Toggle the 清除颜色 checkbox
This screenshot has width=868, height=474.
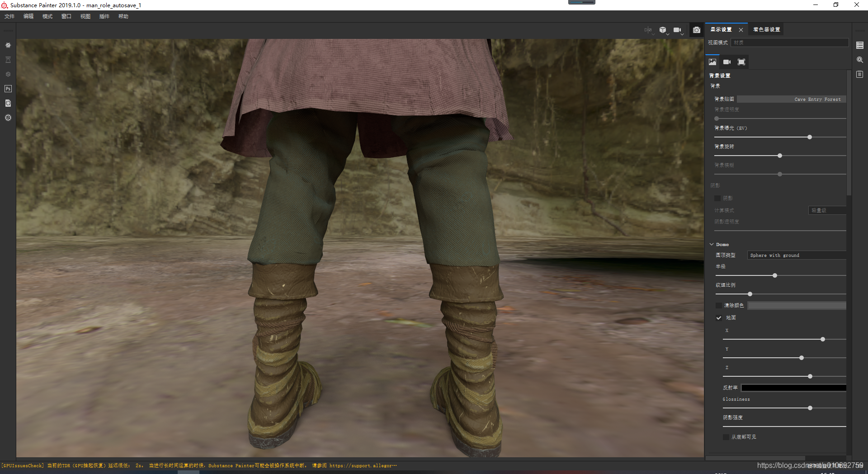point(719,306)
